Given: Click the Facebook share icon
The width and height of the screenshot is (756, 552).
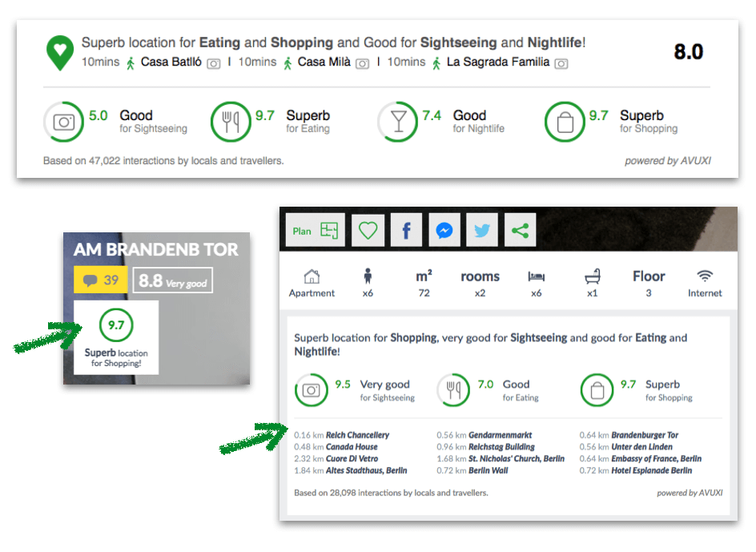Looking at the screenshot, I should (x=406, y=230).
